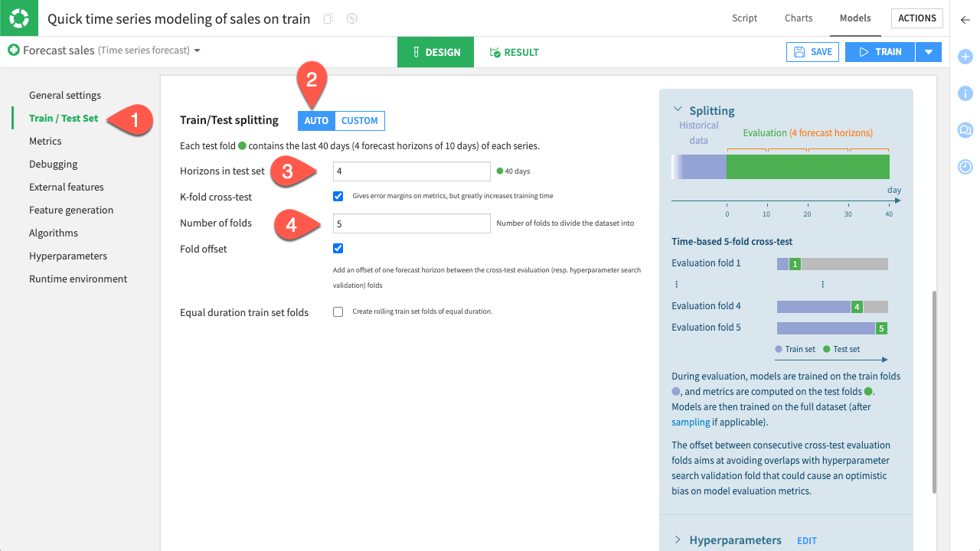Open the clock history icon in sidebar
980x551 pixels.
[x=965, y=167]
